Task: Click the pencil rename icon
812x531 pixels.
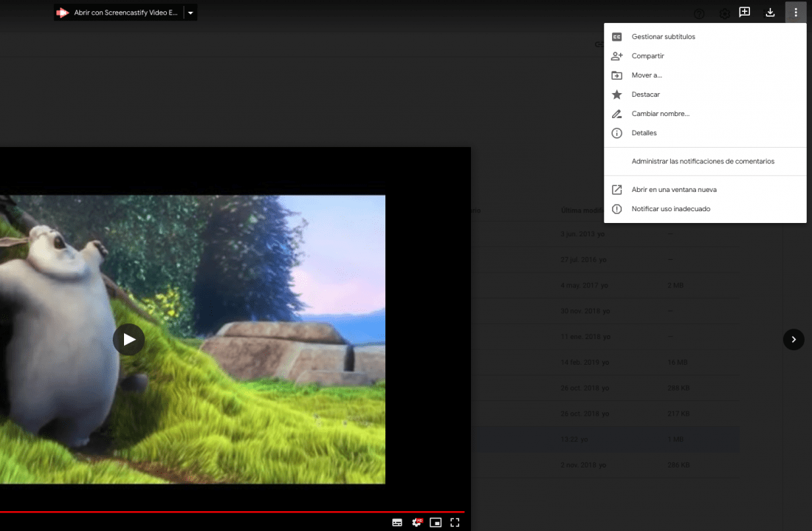Action: (x=617, y=114)
